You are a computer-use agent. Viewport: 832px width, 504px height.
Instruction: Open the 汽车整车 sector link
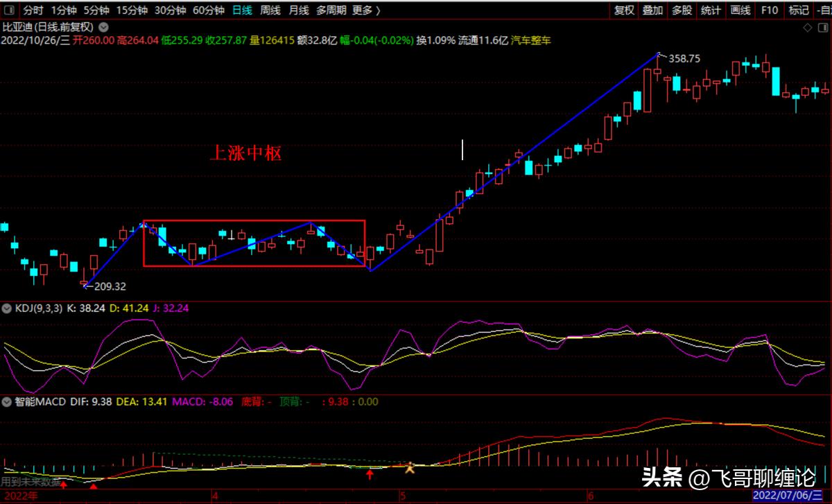[x=531, y=41]
